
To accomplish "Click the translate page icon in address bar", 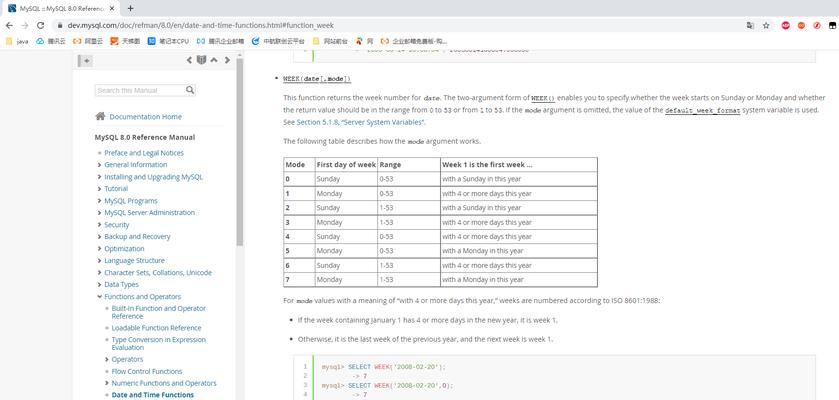I will [x=751, y=25].
